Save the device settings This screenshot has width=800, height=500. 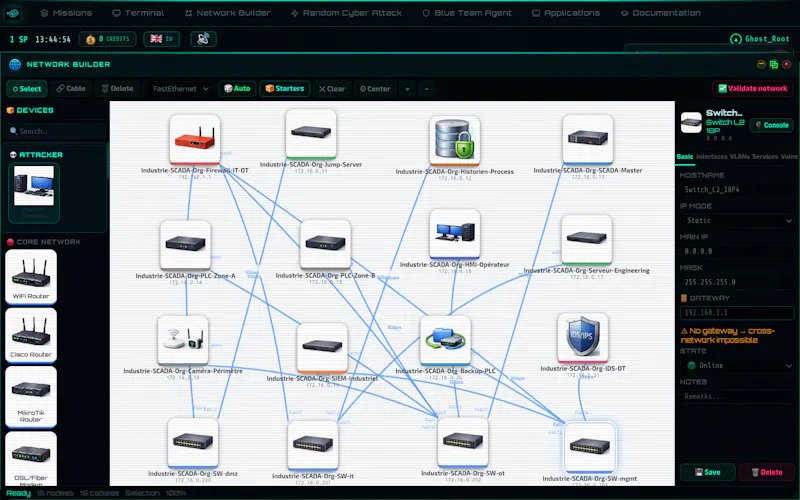click(x=708, y=472)
